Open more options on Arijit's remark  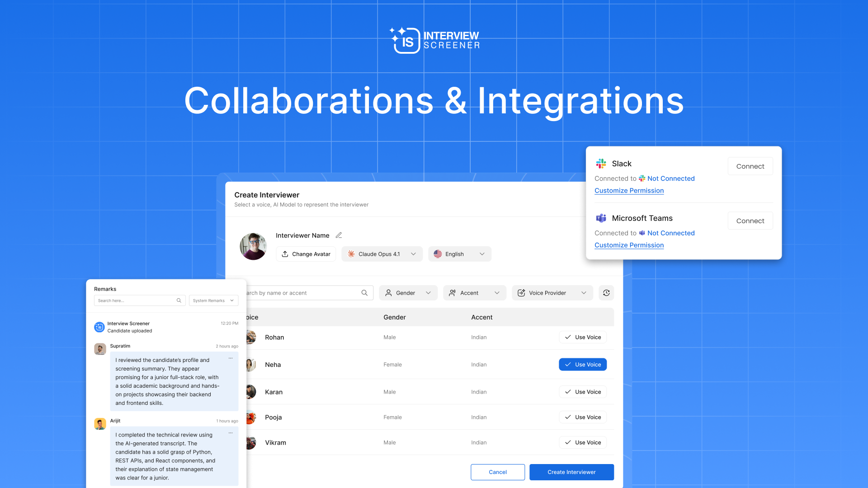(x=231, y=433)
